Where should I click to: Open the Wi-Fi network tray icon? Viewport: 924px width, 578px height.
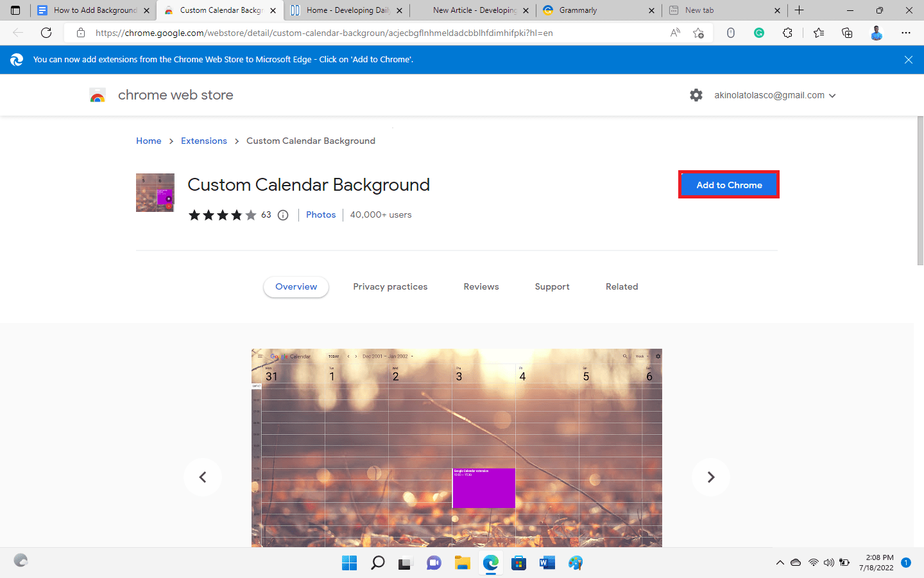pyautogui.click(x=813, y=563)
